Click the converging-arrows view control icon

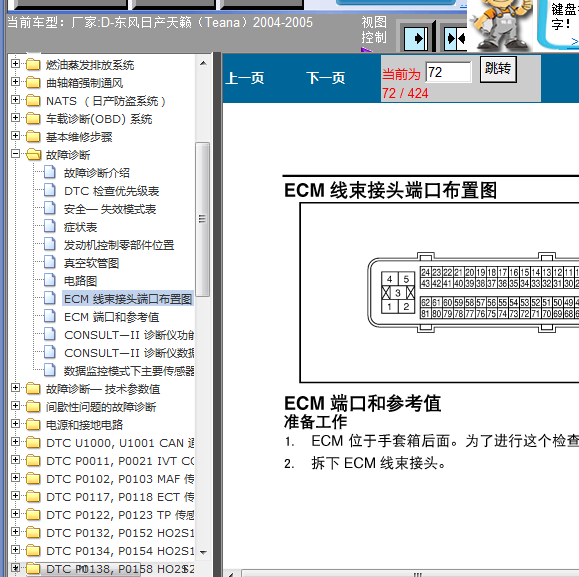pos(455,38)
